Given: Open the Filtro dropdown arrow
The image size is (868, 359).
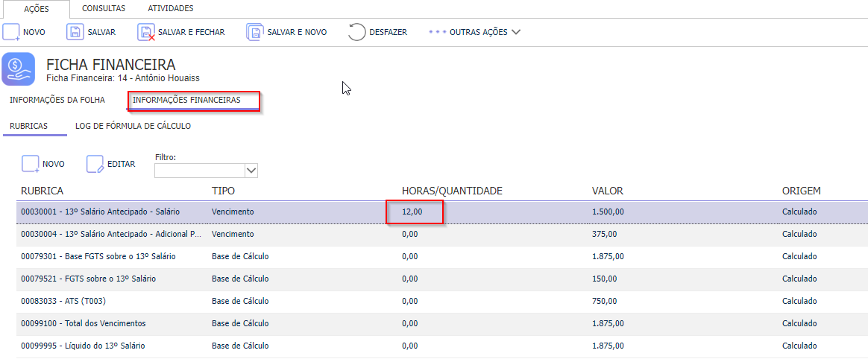Looking at the screenshot, I should coord(251,171).
